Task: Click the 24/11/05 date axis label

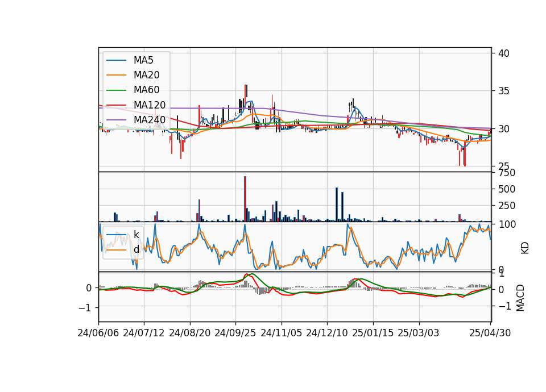Action: click(x=282, y=333)
